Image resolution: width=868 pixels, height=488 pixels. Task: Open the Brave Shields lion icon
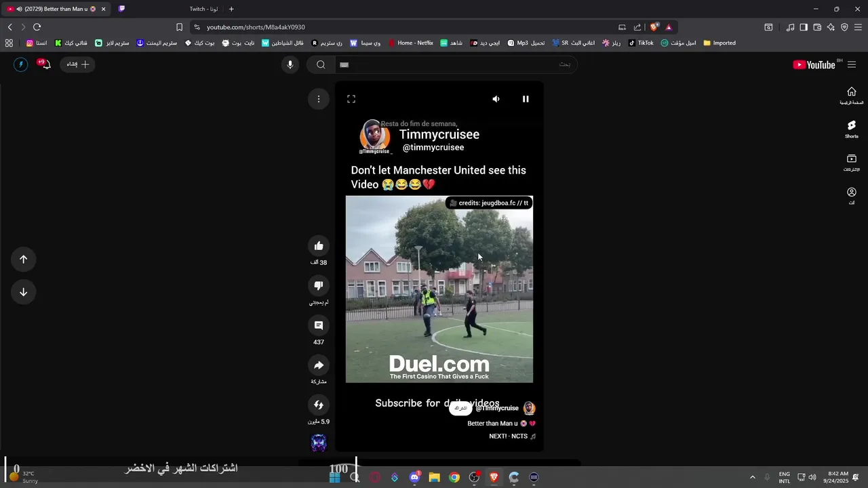point(654,27)
